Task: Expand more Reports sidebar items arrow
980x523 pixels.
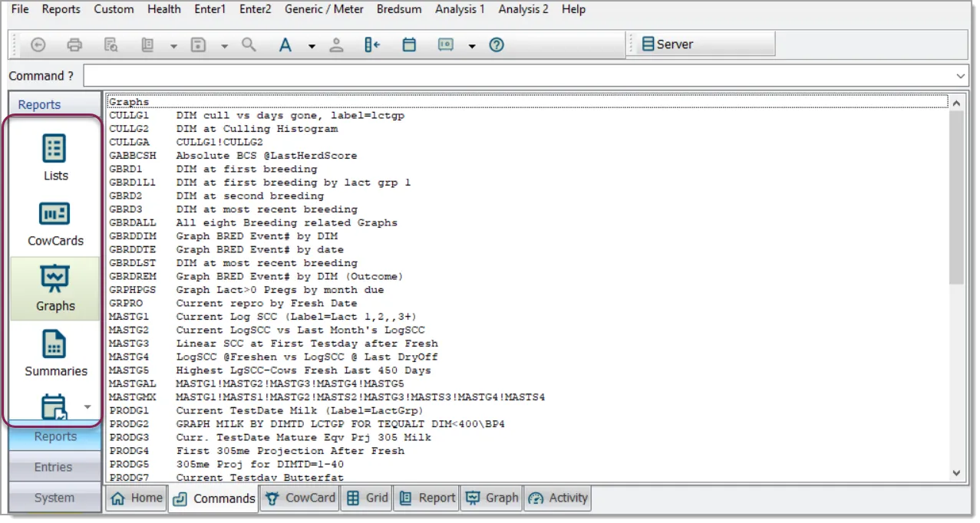Action: tap(87, 406)
